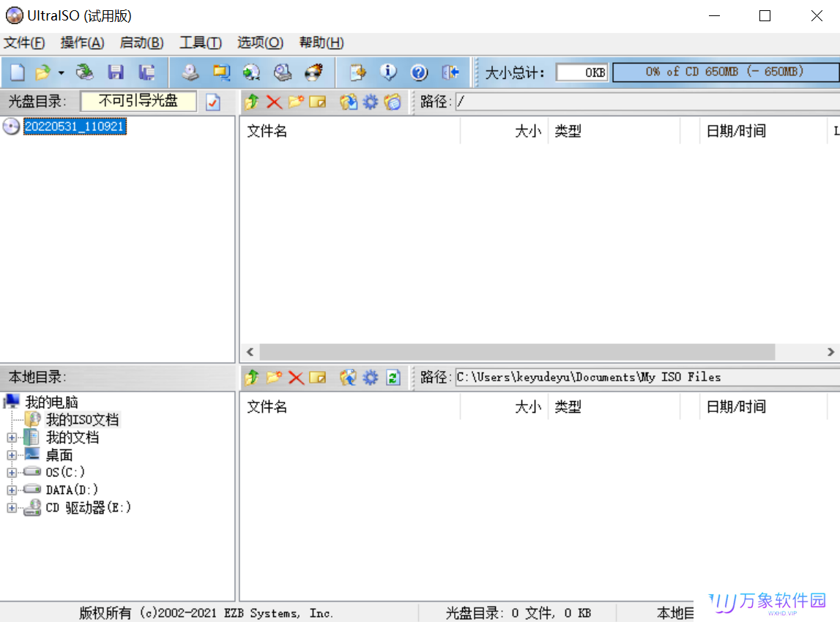Expand the Open button's recent files dropdown arrow
This screenshot has height=622, width=840.
coord(61,72)
